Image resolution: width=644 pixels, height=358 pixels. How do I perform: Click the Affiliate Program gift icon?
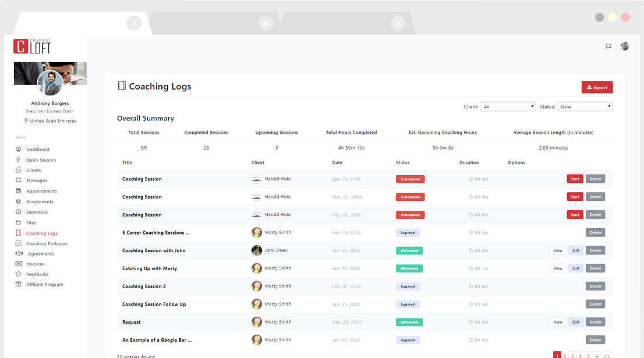[x=19, y=285]
